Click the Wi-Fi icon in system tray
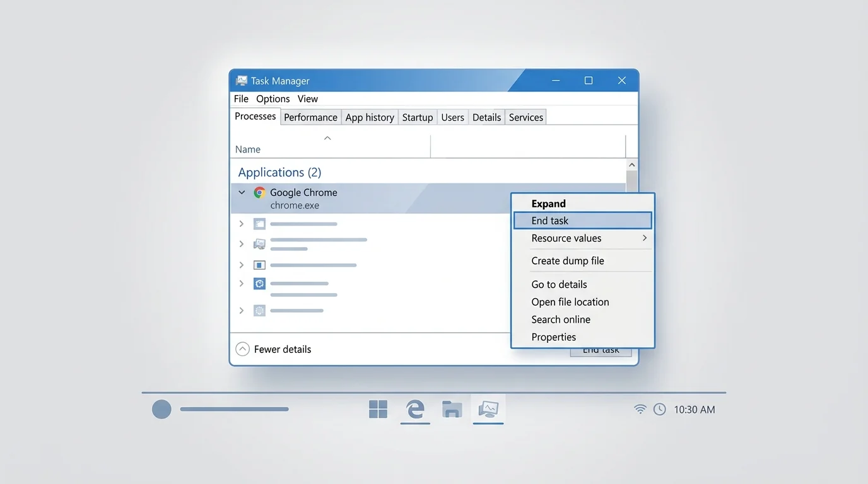 (640, 410)
